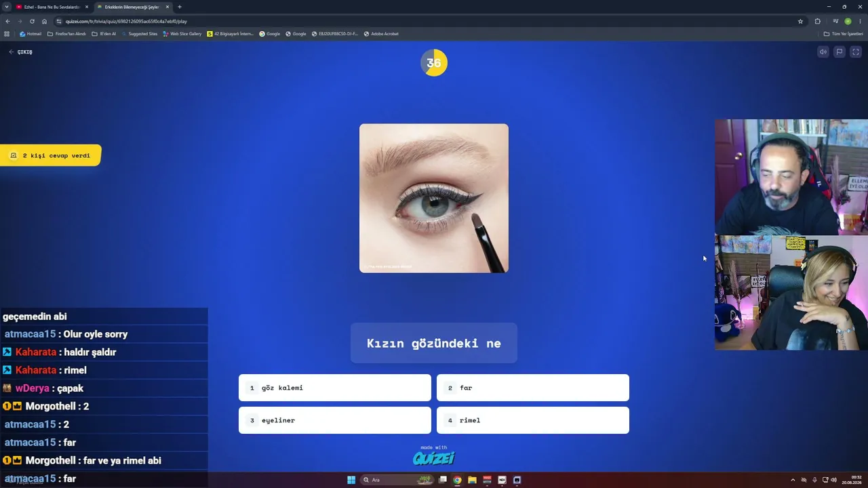868x488 pixels.
Task: Open File Explorer from the taskbar
Action: coord(472,480)
